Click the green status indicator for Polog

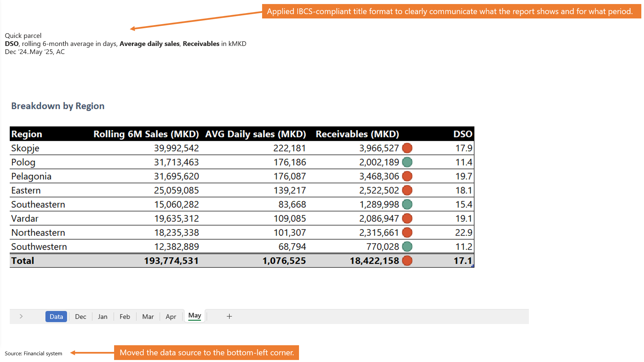click(407, 162)
